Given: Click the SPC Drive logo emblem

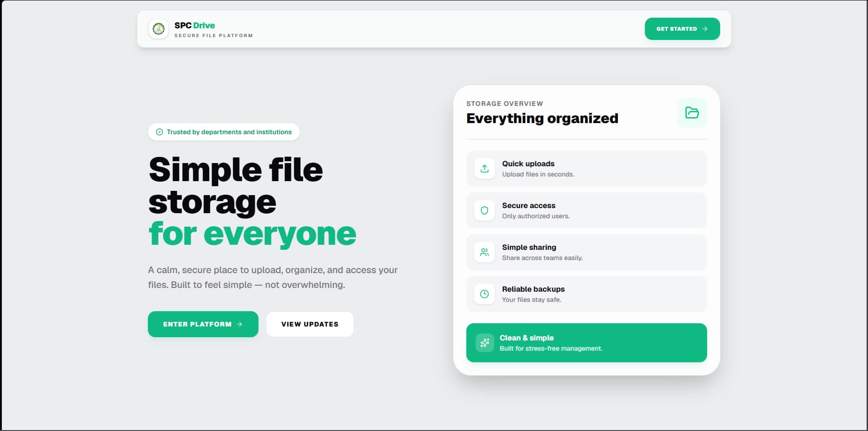Looking at the screenshot, I should [159, 29].
